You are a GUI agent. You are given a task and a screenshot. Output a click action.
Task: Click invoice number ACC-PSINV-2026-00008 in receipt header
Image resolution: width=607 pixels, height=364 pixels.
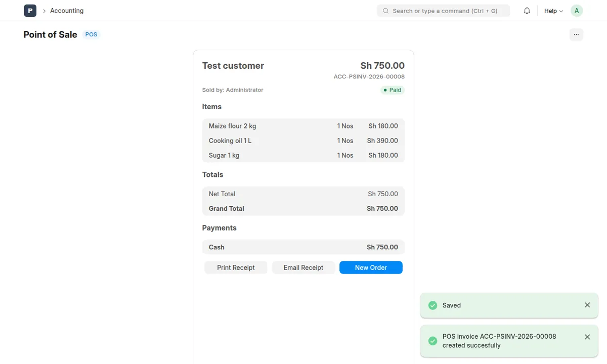pos(369,77)
